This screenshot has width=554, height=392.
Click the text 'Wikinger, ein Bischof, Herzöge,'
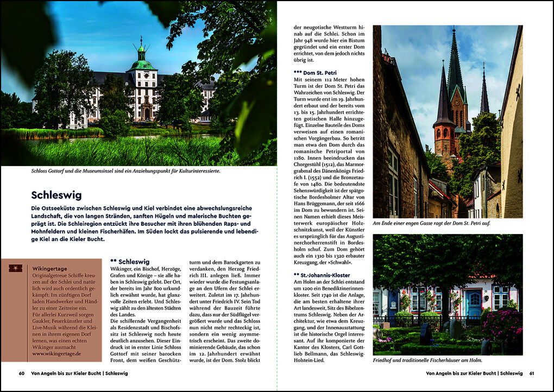pos(146,269)
